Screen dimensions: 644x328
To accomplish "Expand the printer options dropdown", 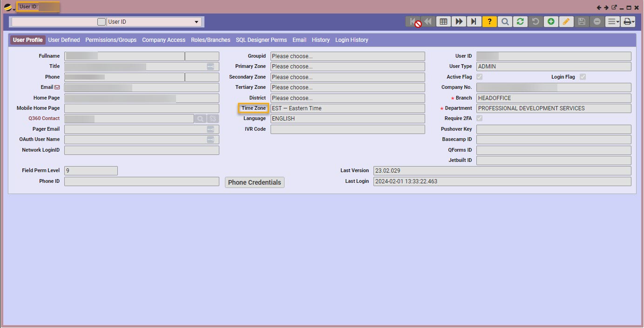I will pos(629,22).
